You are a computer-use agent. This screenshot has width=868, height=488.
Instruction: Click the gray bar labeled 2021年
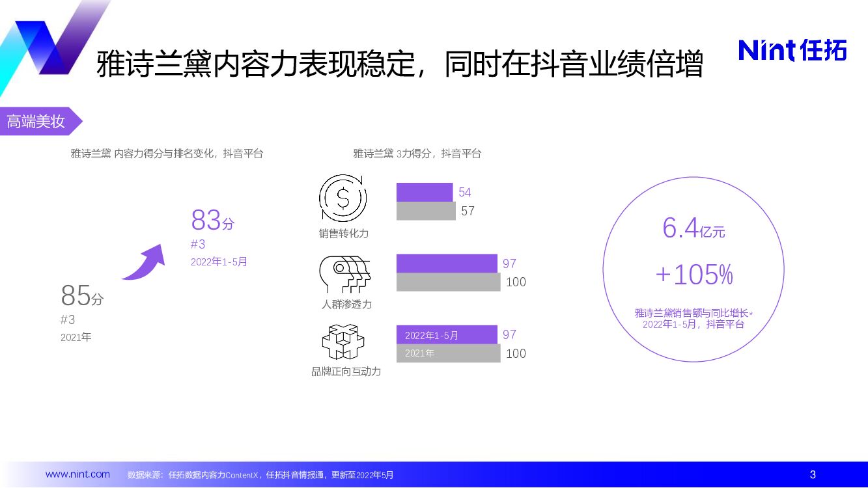tap(449, 353)
